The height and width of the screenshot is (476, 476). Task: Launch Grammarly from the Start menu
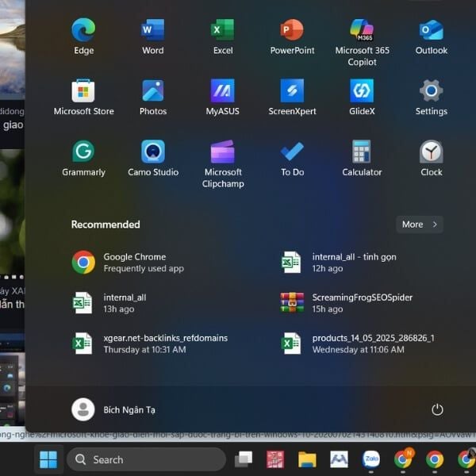tap(83, 159)
